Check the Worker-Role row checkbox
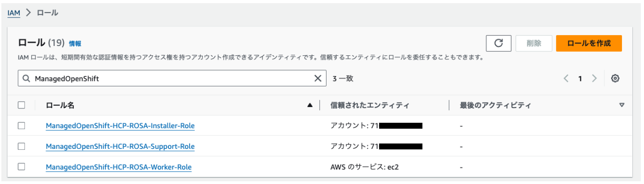 tap(21, 167)
